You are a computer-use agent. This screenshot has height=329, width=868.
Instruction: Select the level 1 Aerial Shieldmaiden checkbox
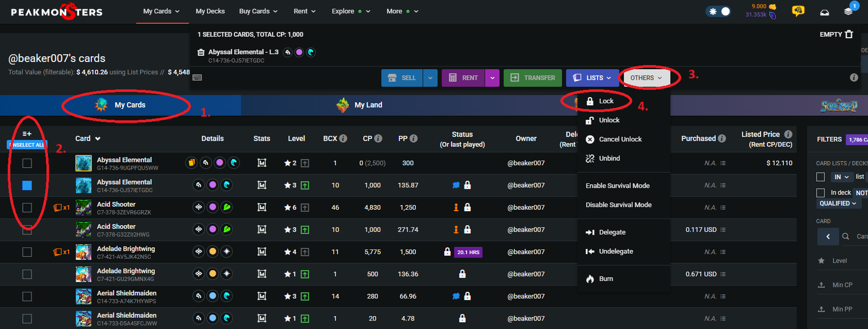click(x=27, y=319)
